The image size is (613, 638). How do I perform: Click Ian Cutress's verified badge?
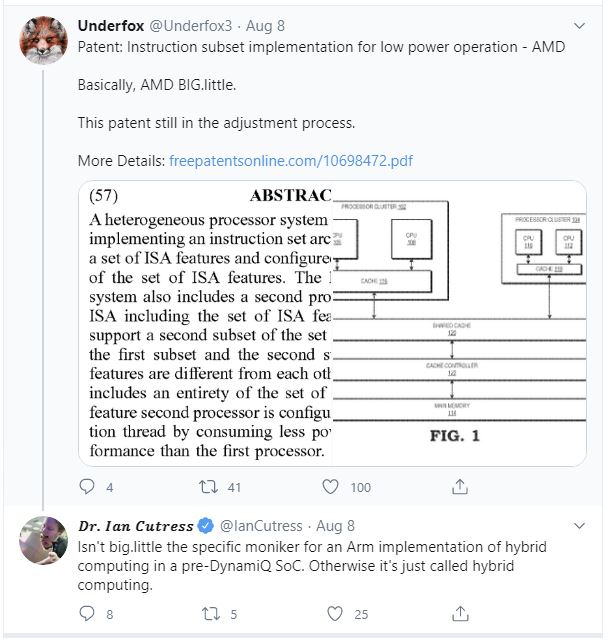[205, 526]
